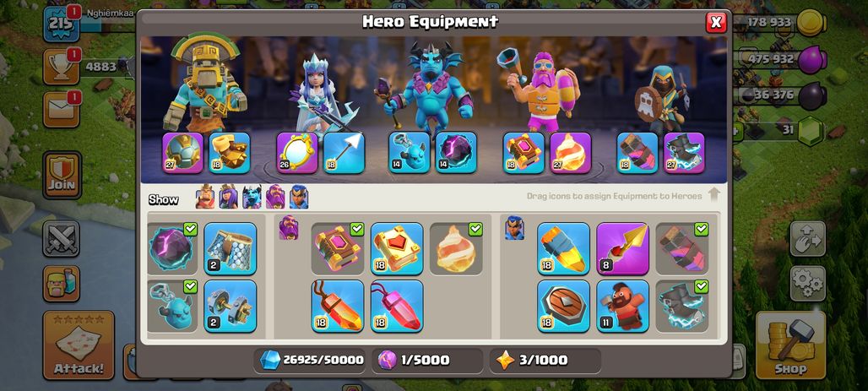The height and width of the screenshot is (391, 868).
Task: Filter equipment by Barbarian King portrait
Action: (205, 197)
